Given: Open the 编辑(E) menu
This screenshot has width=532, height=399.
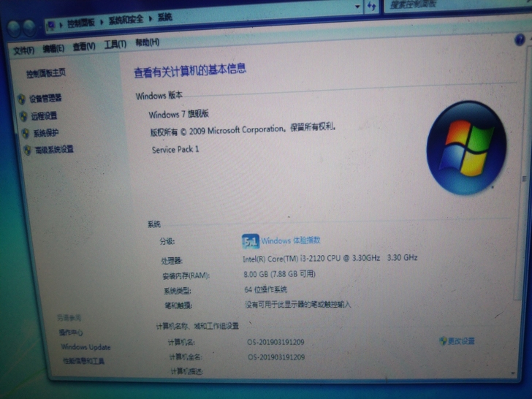Looking at the screenshot, I should [53, 49].
